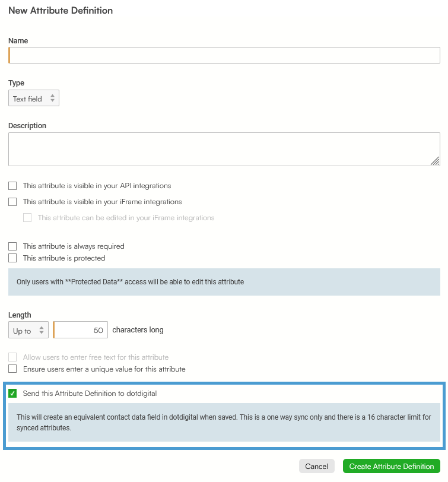Click the 'This attribute is protected' label text
Viewport: 448px width, 482px height.
click(64, 258)
